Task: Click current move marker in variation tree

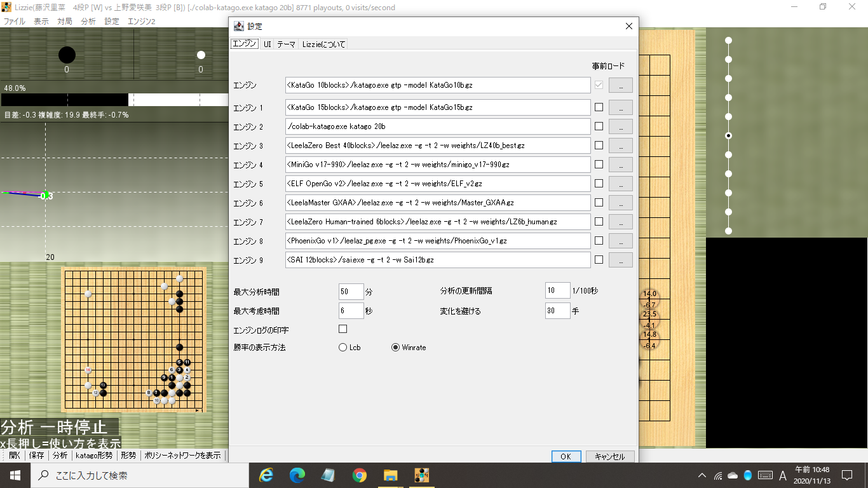Action: (x=729, y=135)
